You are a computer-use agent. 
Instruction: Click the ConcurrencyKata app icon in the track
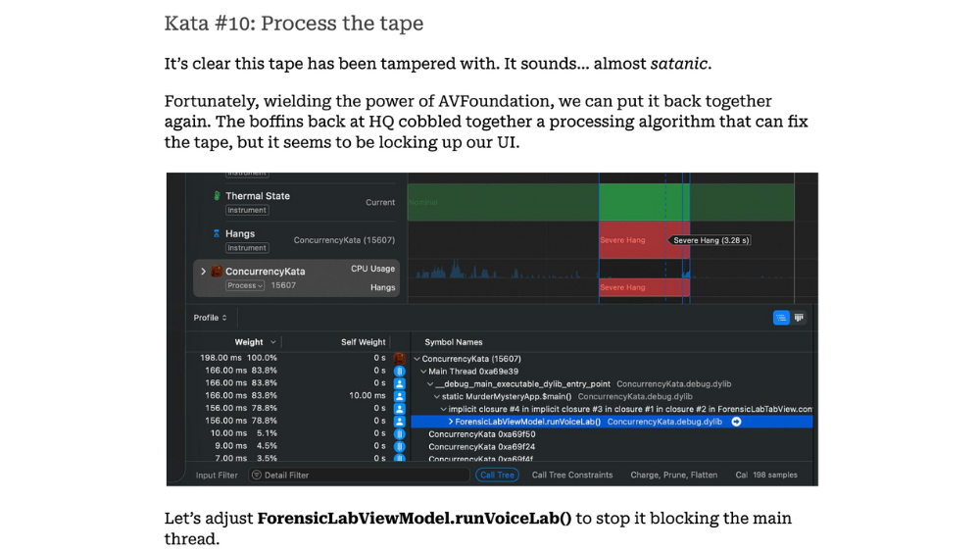(x=217, y=272)
